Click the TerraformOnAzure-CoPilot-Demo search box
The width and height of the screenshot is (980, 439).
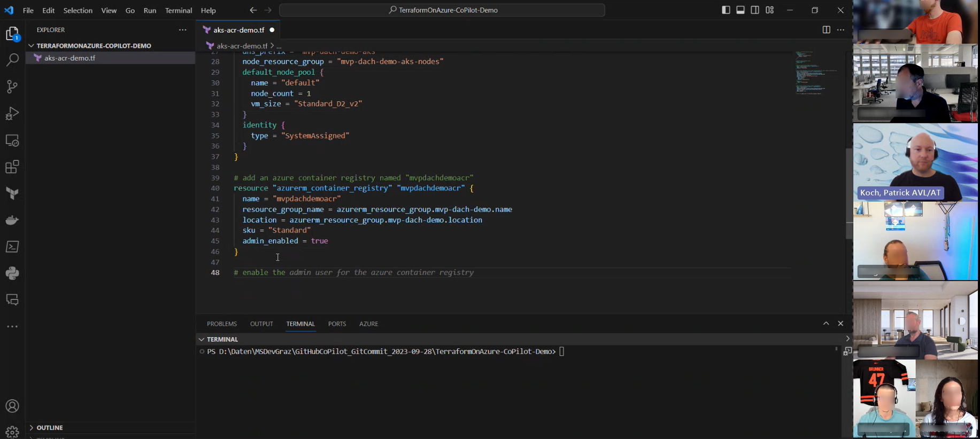click(x=442, y=10)
